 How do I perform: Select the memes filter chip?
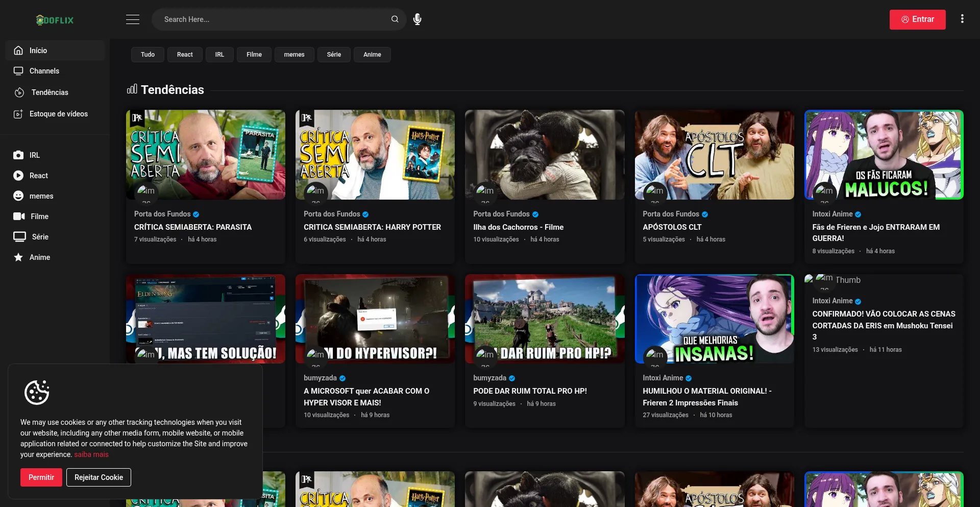295,55
